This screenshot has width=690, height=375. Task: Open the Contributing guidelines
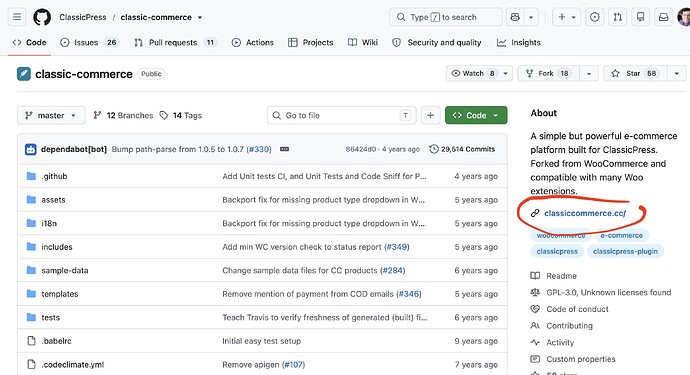click(562, 326)
